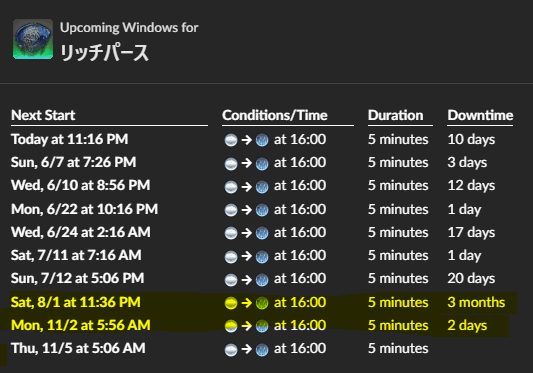Click the Next Start column header
The height and width of the screenshot is (373, 533).
click(x=43, y=115)
